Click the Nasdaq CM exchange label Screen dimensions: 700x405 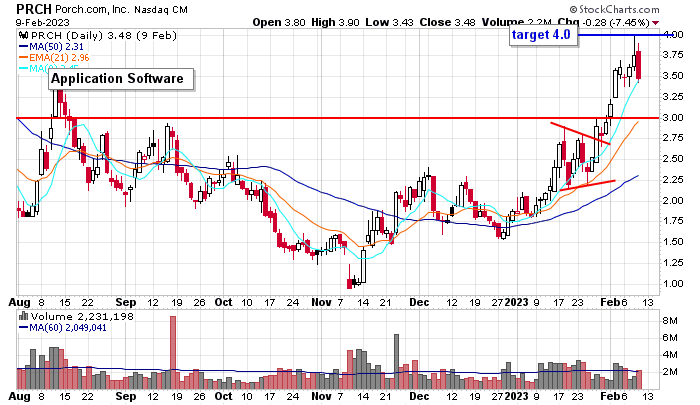tap(161, 9)
